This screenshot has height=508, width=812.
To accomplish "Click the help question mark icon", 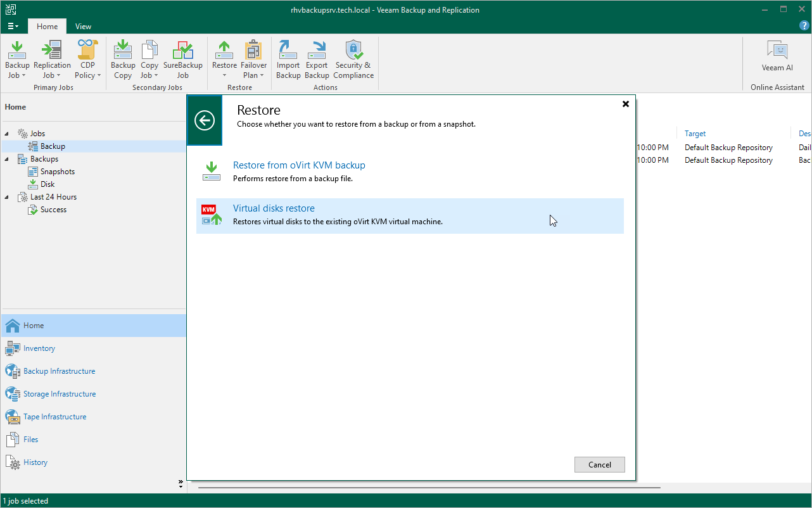I will coord(804,26).
